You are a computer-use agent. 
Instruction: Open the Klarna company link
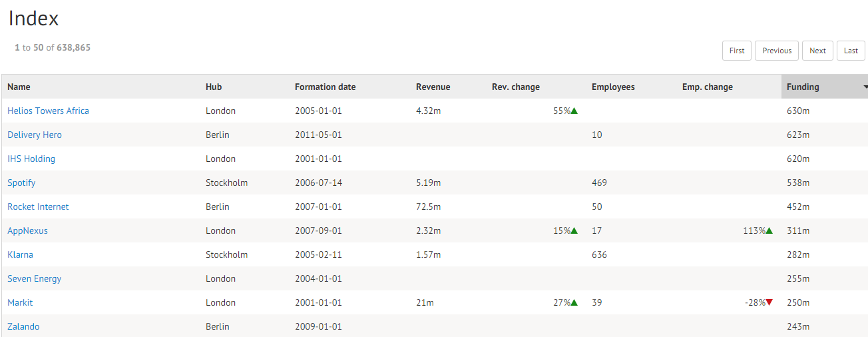tap(20, 255)
